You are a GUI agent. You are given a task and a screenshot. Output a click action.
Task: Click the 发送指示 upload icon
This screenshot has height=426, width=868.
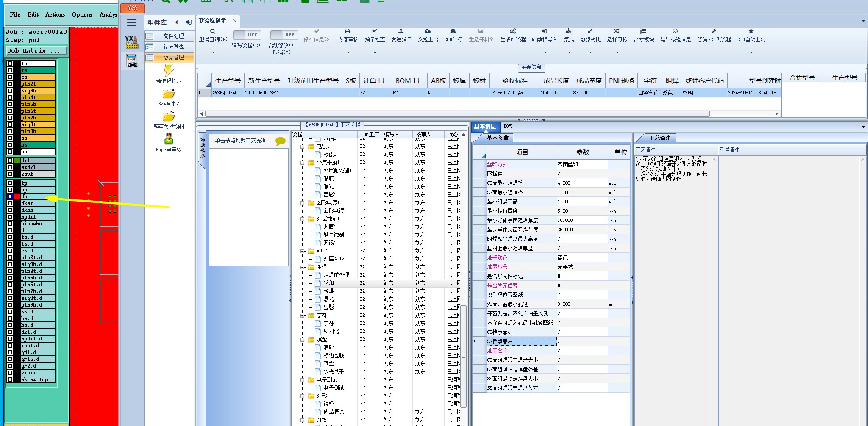click(401, 31)
